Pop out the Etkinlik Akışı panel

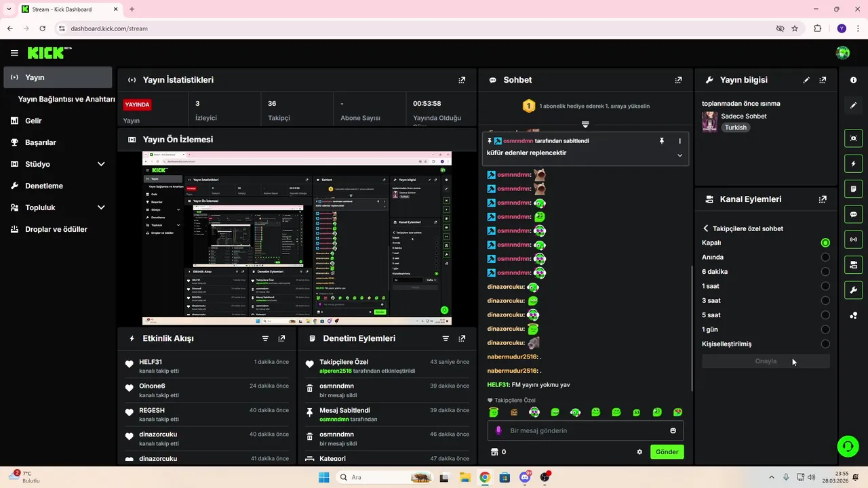281,338
